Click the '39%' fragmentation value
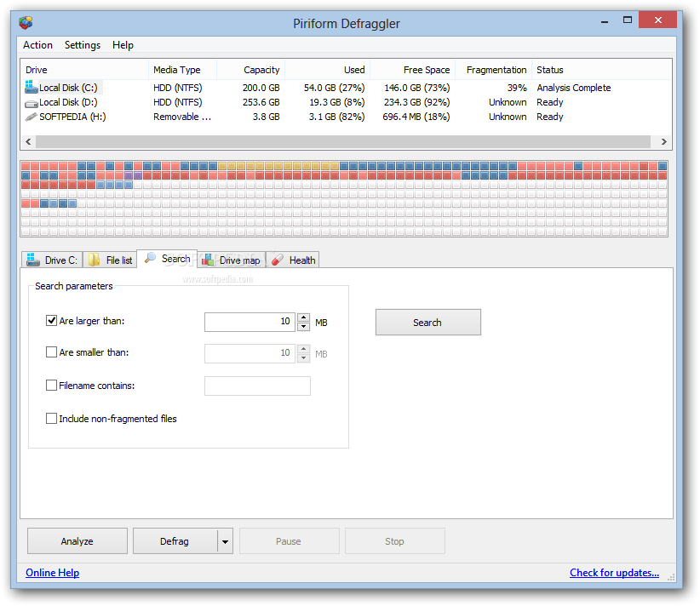 [x=517, y=88]
